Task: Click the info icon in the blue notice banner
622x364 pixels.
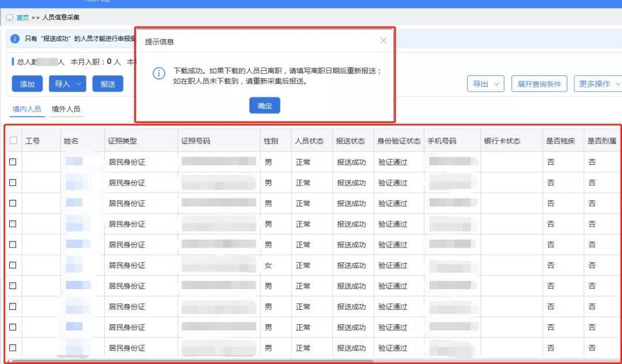Action: click(x=14, y=39)
